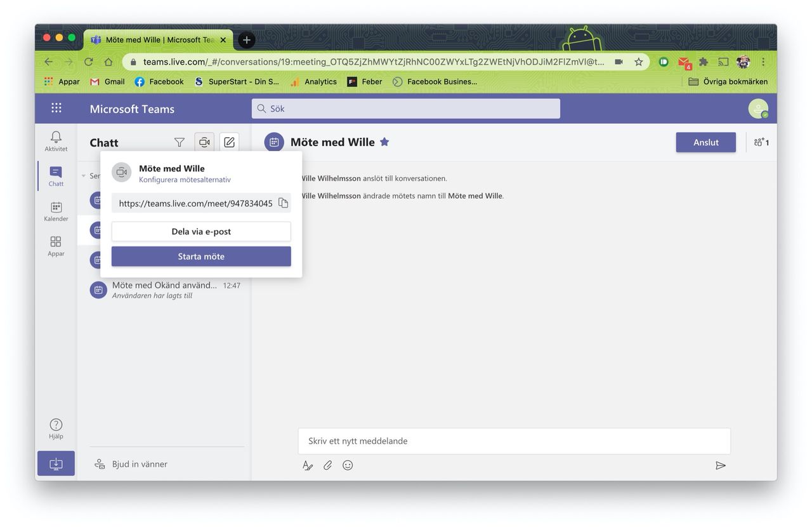Open the Chrome three-dot menu
Screen dimensions: 812x527
tap(763, 62)
